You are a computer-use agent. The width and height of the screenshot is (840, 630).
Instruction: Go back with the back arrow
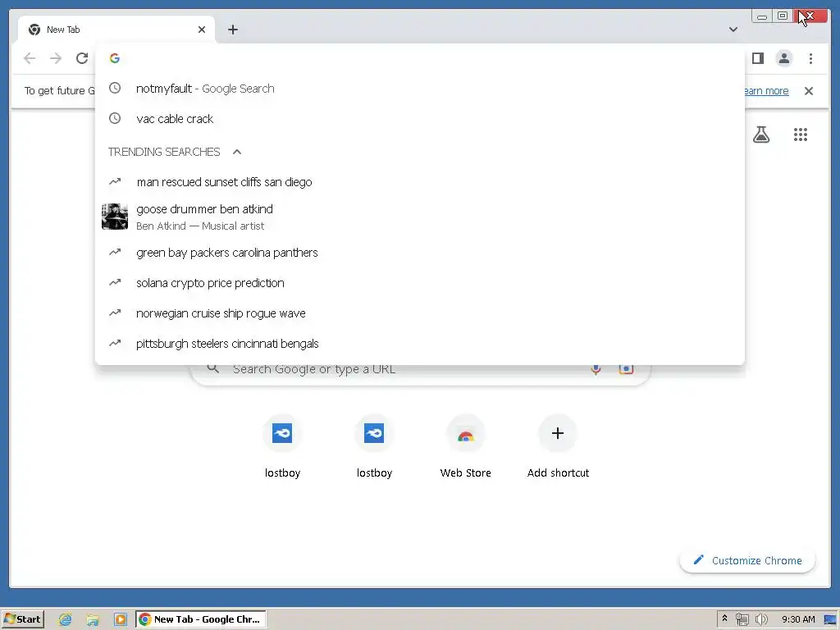tap(30, 58)
